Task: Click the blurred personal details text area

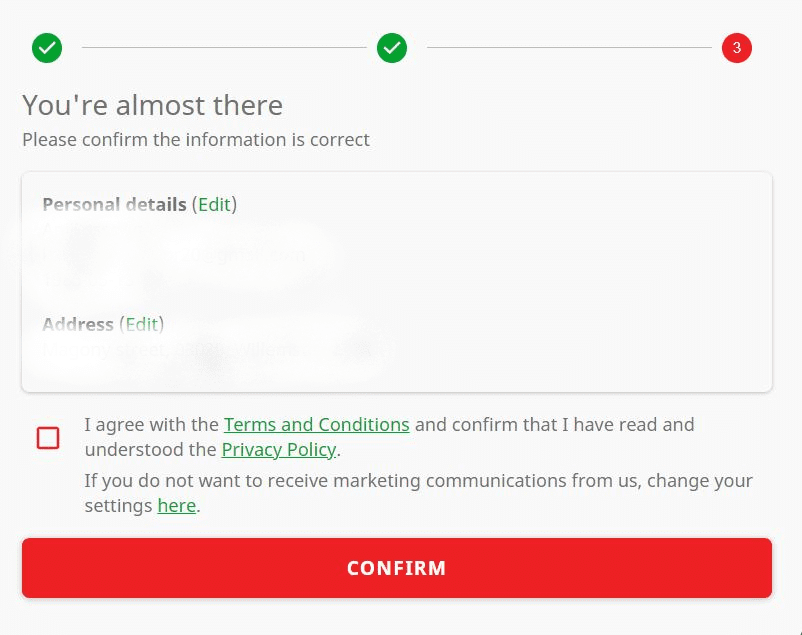Action: [174, 255]
